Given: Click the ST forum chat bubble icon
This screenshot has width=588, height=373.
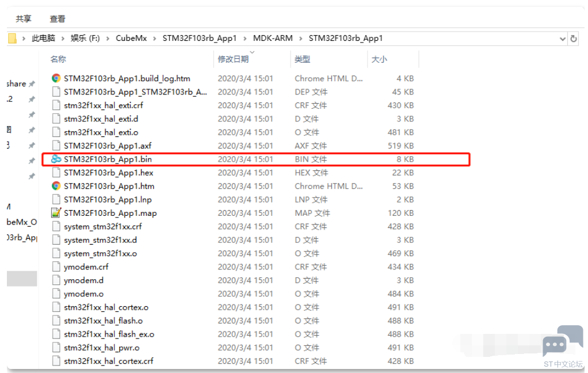Looking at the screenshot, I should [554, 344].
